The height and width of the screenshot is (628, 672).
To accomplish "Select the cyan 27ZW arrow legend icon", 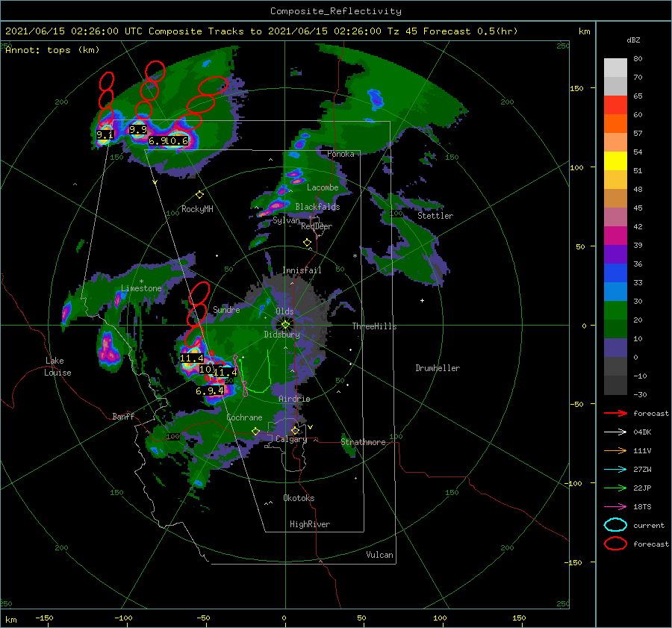I will click(615, 469).
